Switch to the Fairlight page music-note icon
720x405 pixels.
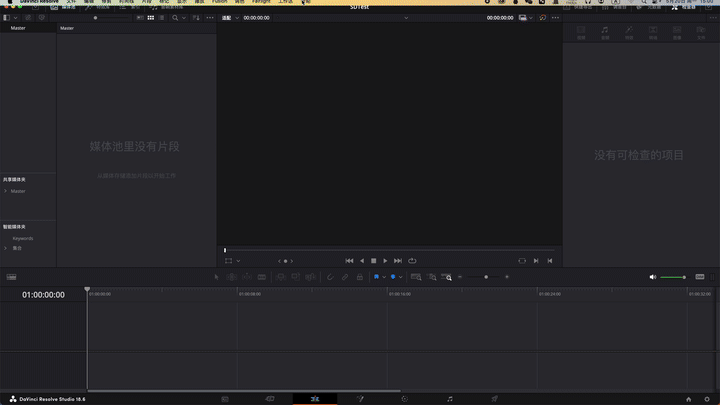click(450, 398)
